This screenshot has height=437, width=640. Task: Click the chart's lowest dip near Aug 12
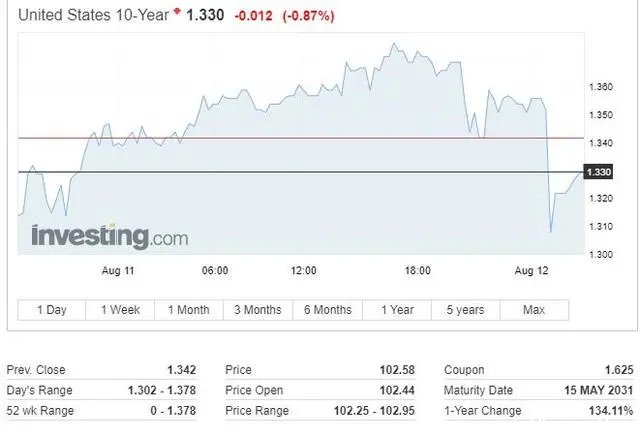tap(551, 231)
